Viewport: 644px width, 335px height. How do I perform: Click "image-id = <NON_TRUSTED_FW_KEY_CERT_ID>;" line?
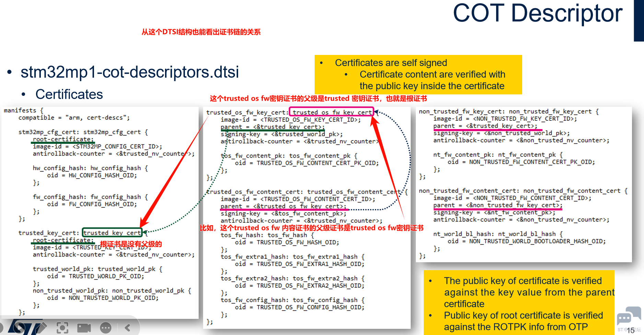click(x=505, y=119)
